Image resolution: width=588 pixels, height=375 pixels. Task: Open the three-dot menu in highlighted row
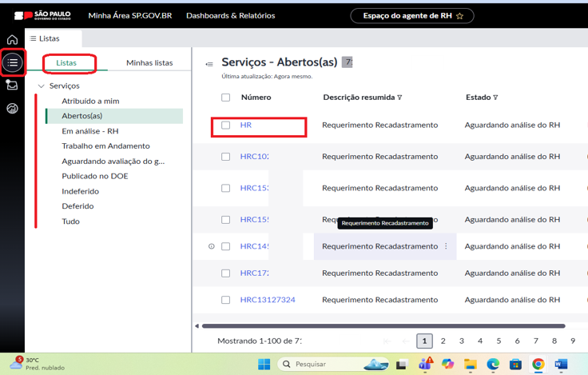tap(446, 246)
